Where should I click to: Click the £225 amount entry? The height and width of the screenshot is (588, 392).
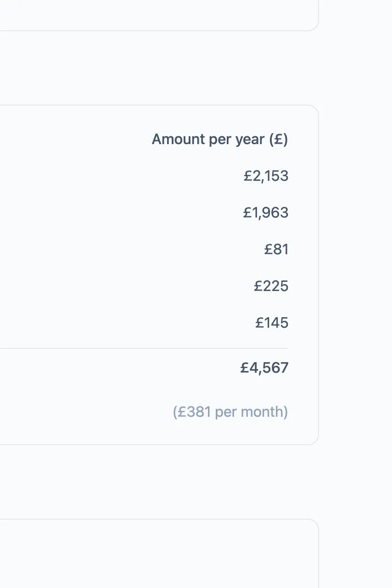click(x=271, y=286)
